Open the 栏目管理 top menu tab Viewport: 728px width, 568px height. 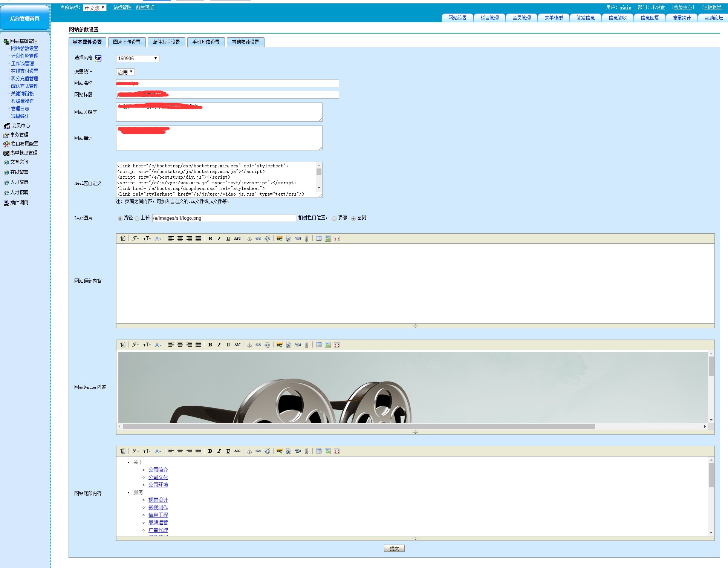pyautogui.click(x=489, y=18)
